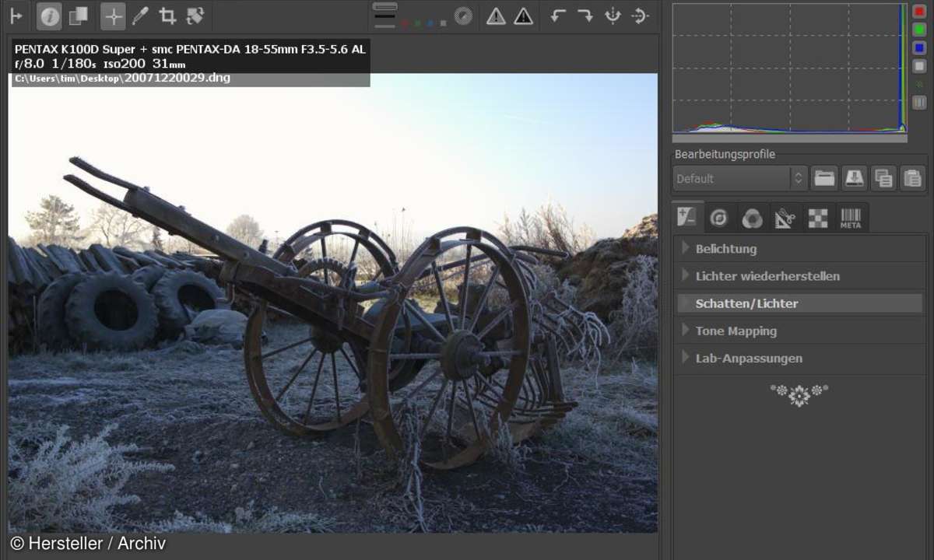Expand the Schatten/Lichter section
The height and width of the screenshot is (560, 934).
(799, 303)
